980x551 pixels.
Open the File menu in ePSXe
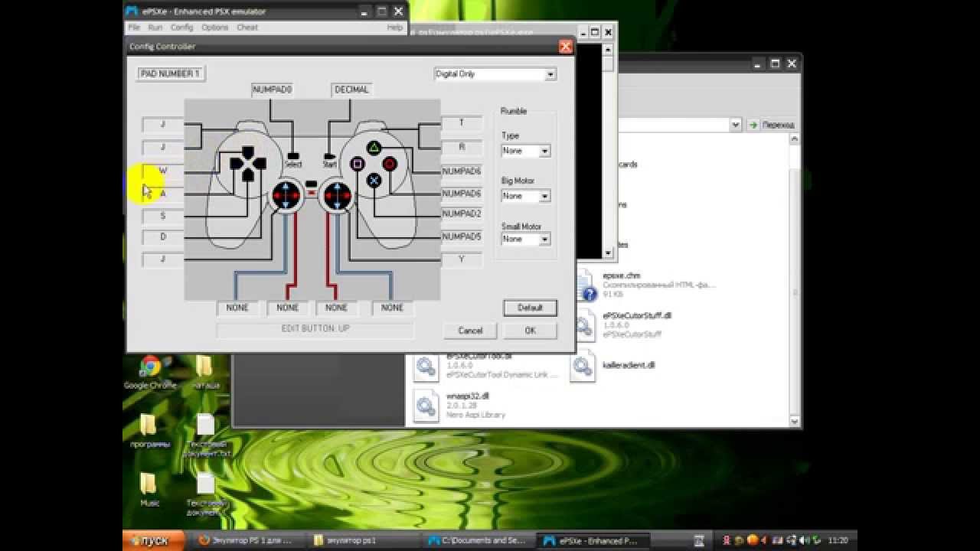(x=134, y=28)
